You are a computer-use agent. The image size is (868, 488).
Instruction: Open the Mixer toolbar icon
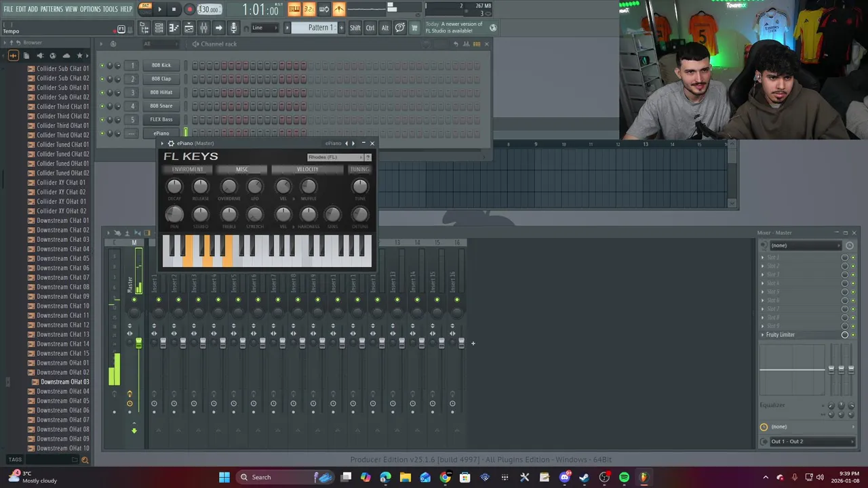[x=203, y=28]
